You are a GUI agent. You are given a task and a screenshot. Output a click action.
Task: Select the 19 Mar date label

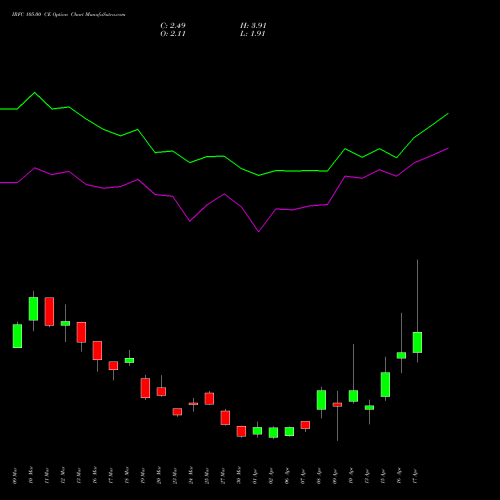click(x=143, y=476)
